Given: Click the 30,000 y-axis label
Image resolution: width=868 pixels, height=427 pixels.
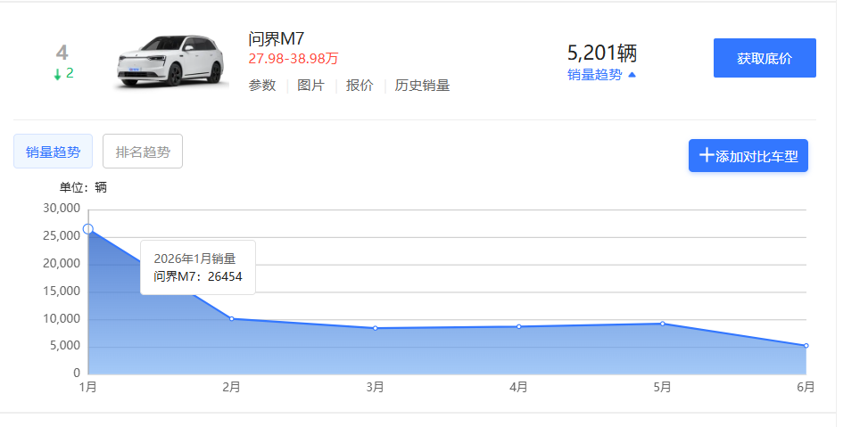Looking at the screenshot, I should [62, 209].
